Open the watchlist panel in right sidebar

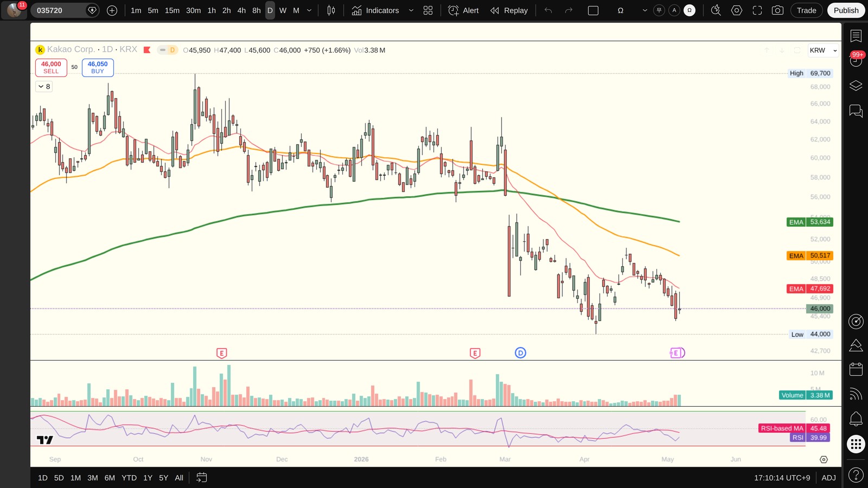[856, 36]
